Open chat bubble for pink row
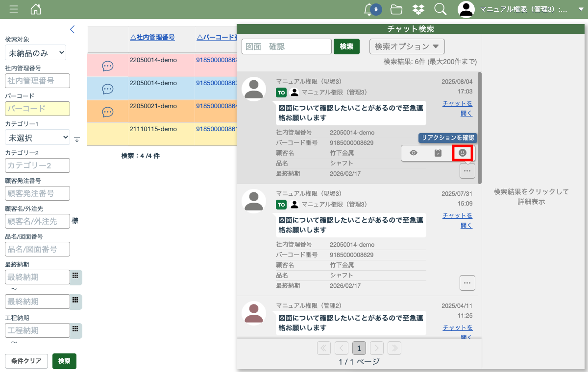Screen dimensions: 588x372 tap(108, 66)
